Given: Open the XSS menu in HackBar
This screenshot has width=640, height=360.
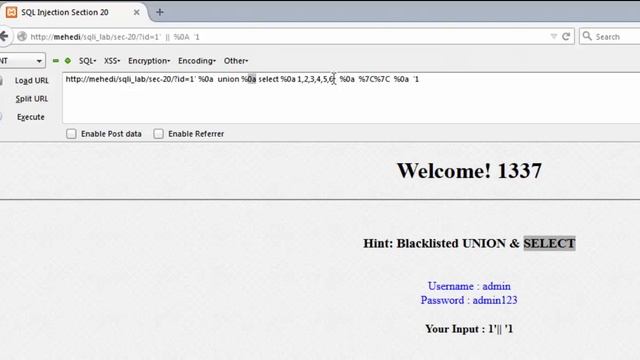Looking at the screenshot, I should pyautogui.click(x=111, y=61).
